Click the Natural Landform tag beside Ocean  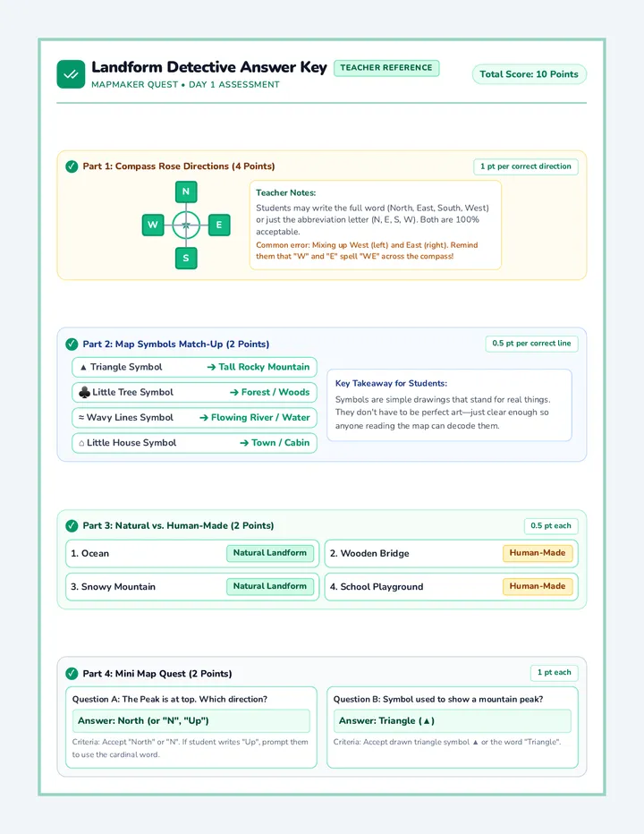(x=270, y=553)
